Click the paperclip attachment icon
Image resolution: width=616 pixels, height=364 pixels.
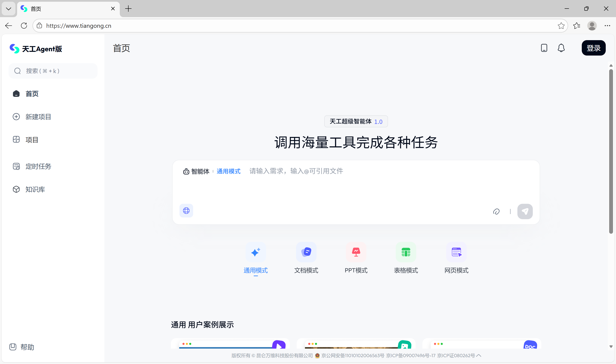[x=496, y=211]
